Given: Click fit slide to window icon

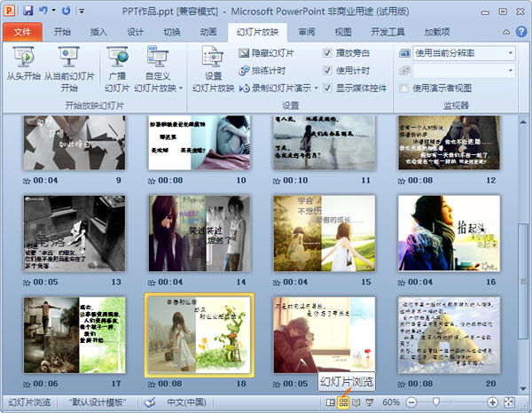Looking at the screenshot, I should point(509,402).
